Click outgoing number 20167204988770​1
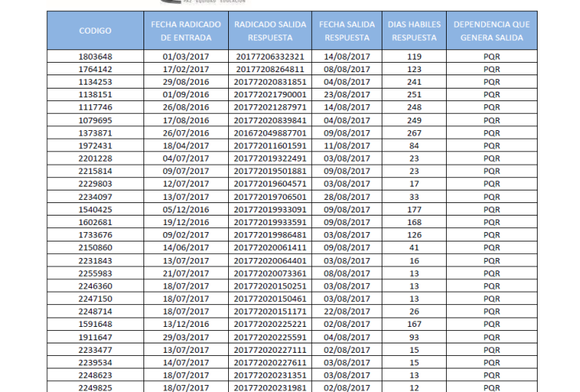Screen dimensions: 580x392 [270, 132]
